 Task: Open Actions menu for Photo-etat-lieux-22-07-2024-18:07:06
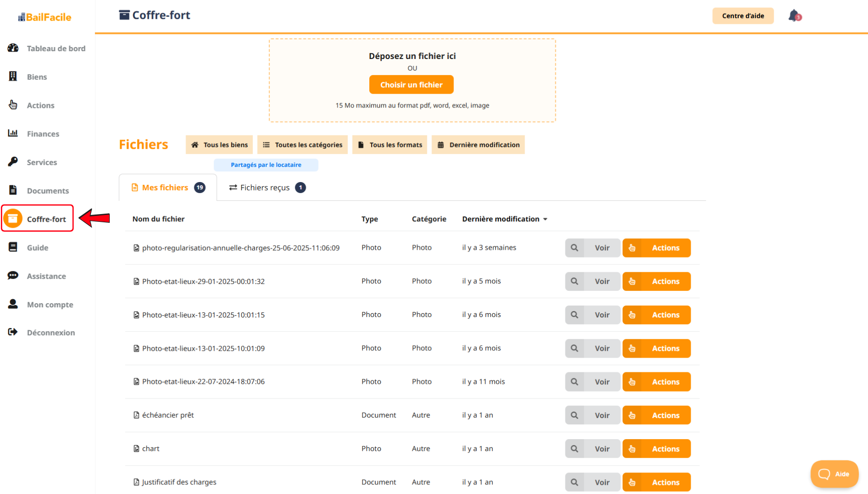656,381
